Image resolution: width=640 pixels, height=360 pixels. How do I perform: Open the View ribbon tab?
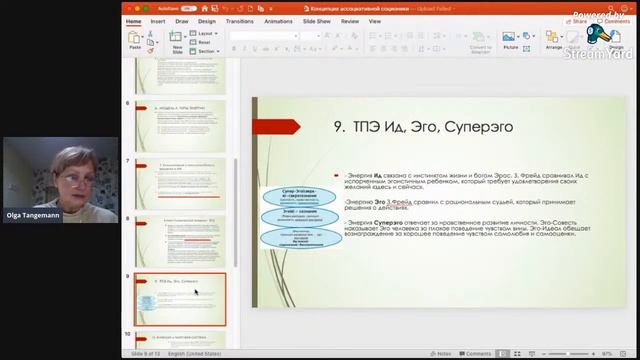point(375,21)
